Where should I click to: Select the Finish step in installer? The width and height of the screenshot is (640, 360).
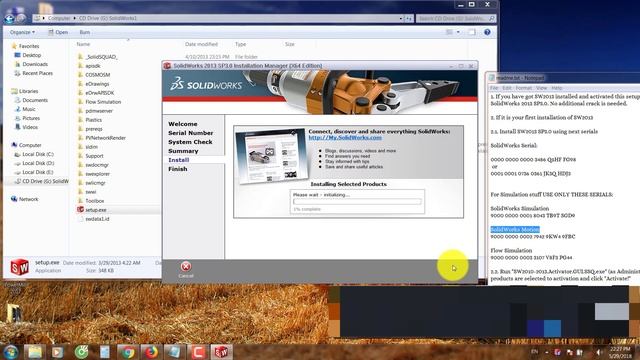pyautogui.click(x=178, y=169)
